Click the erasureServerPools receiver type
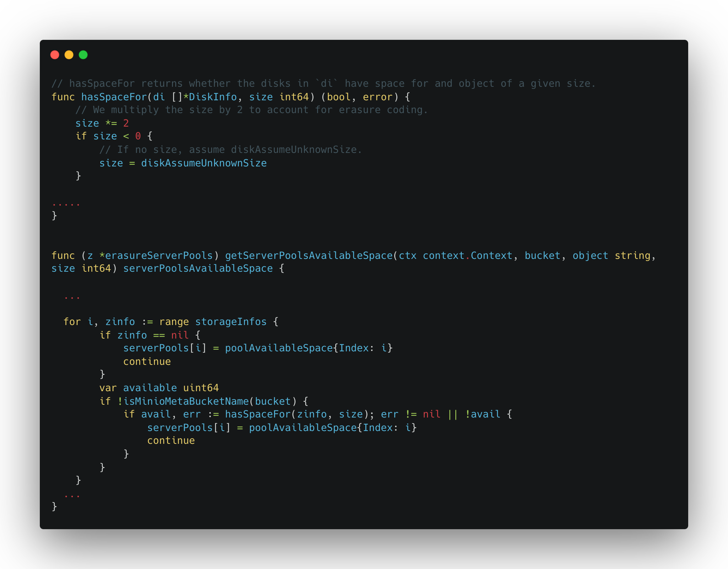 [159, 256]
